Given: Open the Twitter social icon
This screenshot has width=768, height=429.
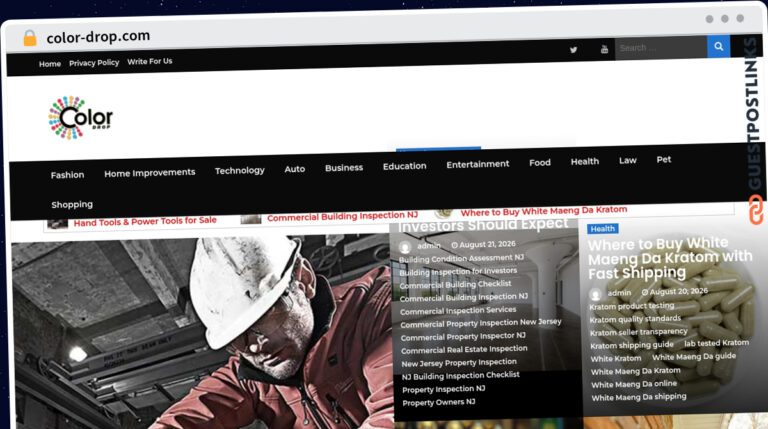Looking at the screenshot, I should (573, 50).
